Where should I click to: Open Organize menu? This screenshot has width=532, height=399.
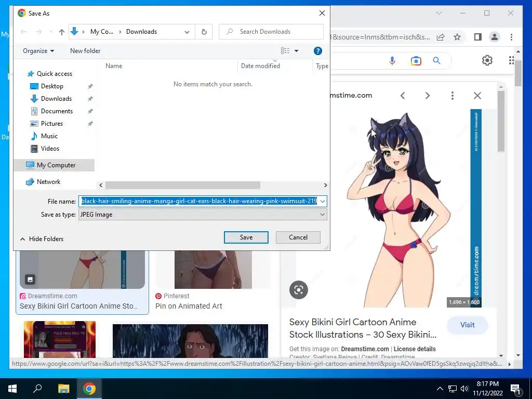(38, 51)
